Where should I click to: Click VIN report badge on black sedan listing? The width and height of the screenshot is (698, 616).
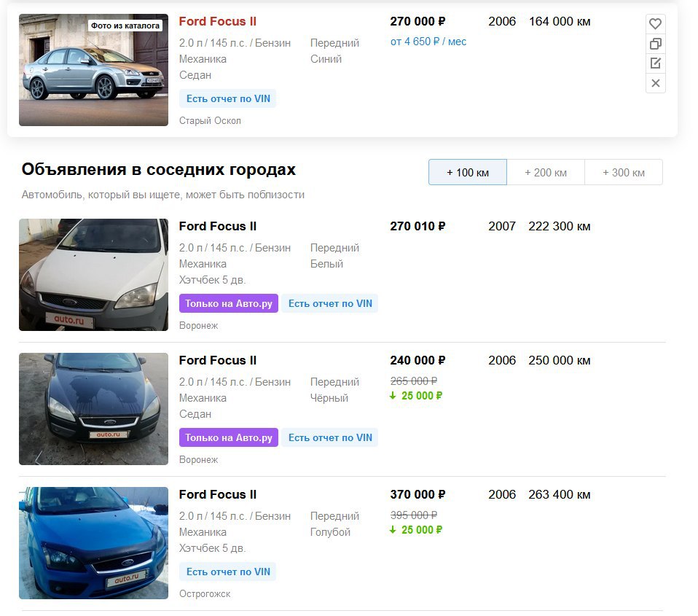pyautogui.click(x=330, y=437)
